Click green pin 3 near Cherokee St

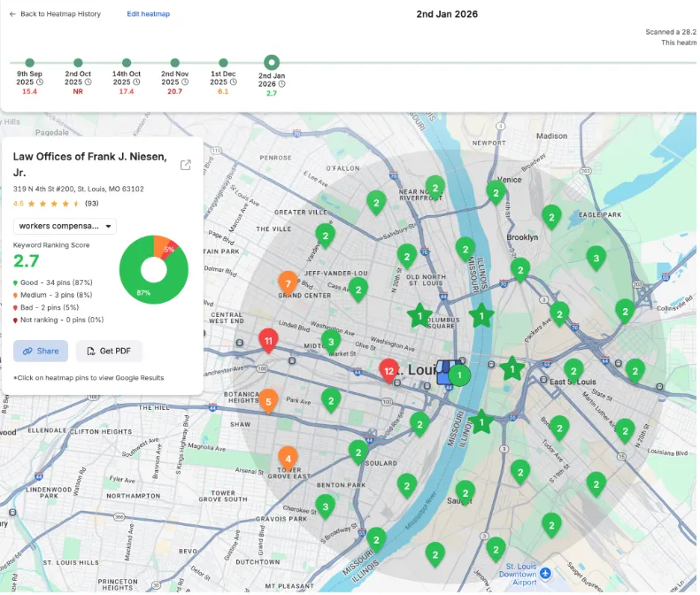point(326,507)
